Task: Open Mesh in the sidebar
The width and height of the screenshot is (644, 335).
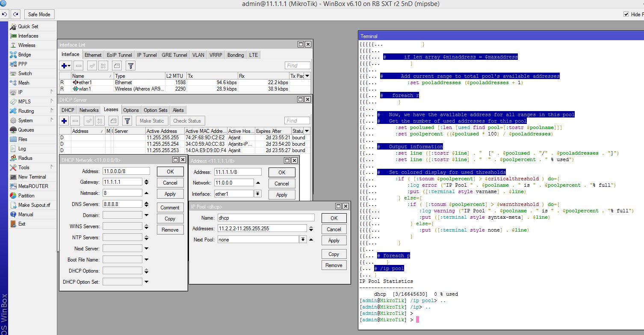Action: [24, 83]
